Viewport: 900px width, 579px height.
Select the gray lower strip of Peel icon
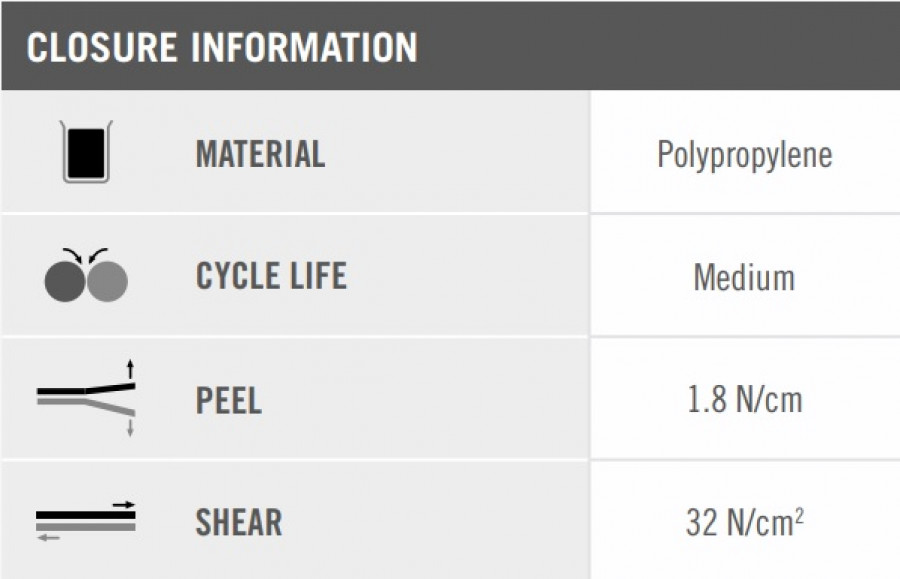[x=86, y=405]
